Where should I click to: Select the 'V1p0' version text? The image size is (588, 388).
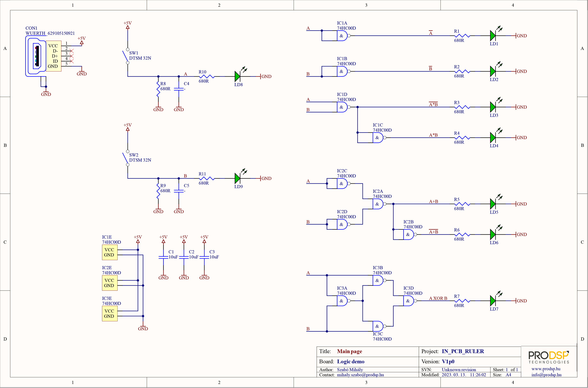(448, 362)
